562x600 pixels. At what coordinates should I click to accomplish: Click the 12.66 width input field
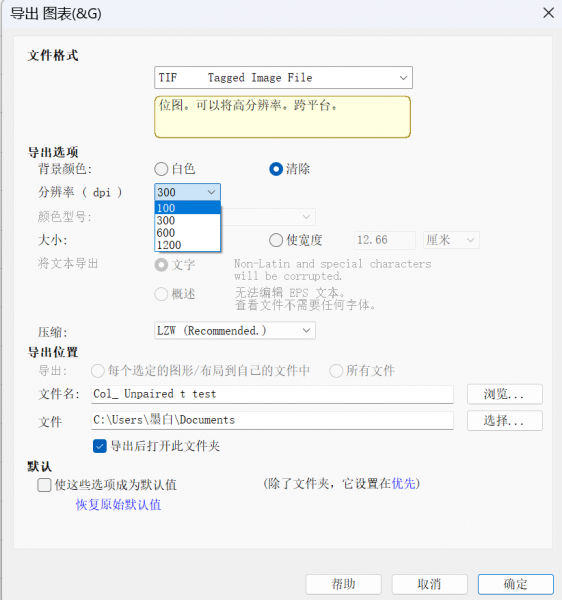pyautogui.click(x=384, y=240)
